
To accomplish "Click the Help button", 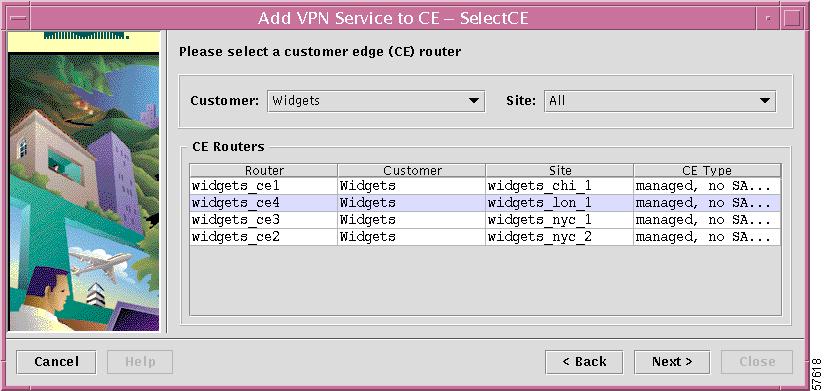I will tap(140, 362).
